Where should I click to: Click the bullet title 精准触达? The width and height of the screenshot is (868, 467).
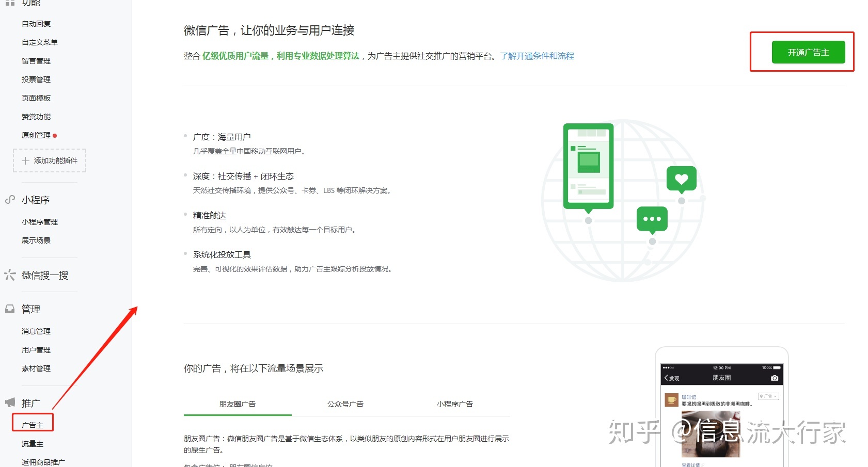pyautogui.click(x=210, y=215)
